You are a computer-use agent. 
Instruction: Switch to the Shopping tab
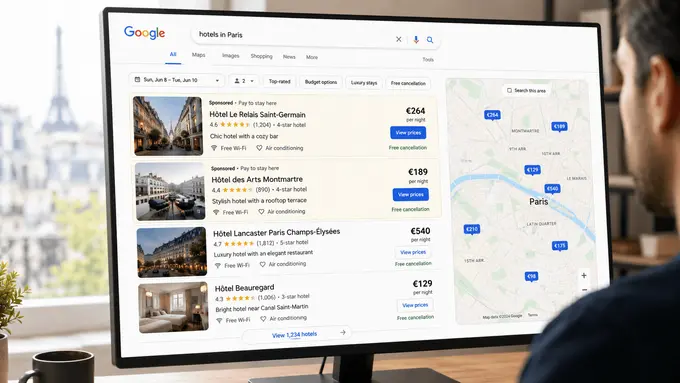pos(262,56)
